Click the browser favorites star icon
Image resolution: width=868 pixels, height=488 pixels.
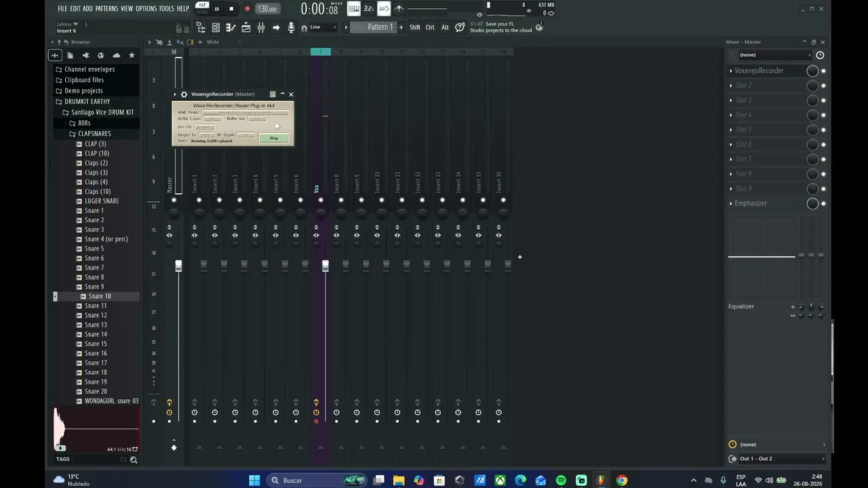132,55
